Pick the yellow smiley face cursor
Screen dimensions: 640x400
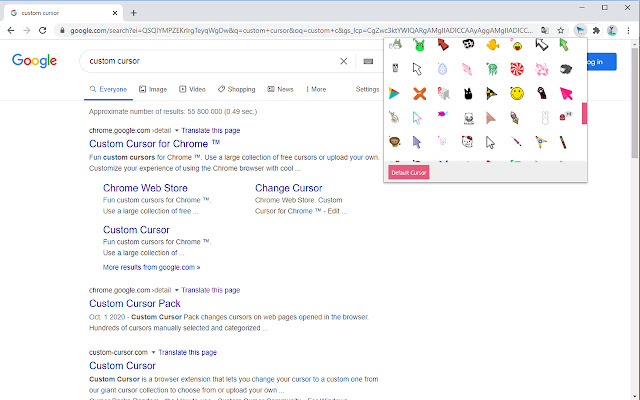tap(517, 93)
